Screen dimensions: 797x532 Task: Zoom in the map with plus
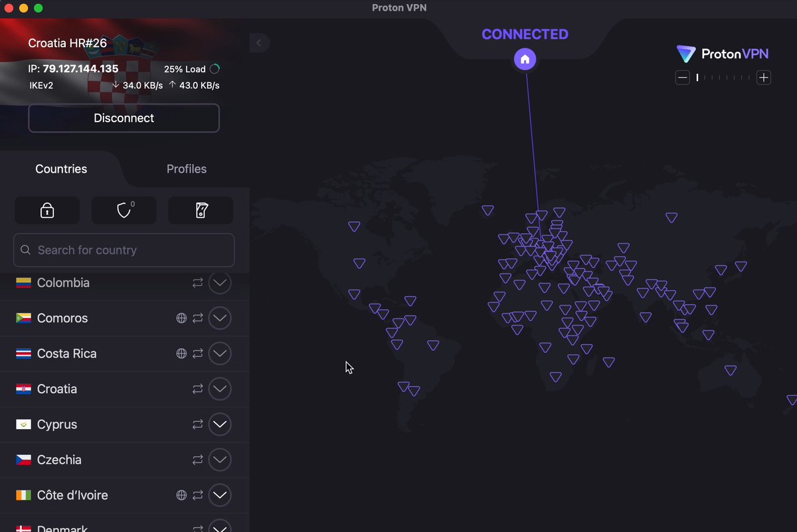(764, 78)
